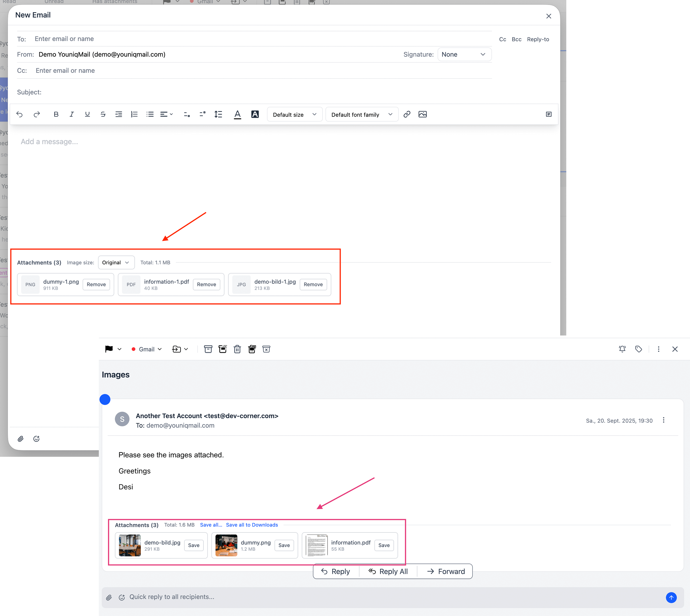Click the trash icon to delete the email
Screen dimensions: 690x616
[237, 349]
